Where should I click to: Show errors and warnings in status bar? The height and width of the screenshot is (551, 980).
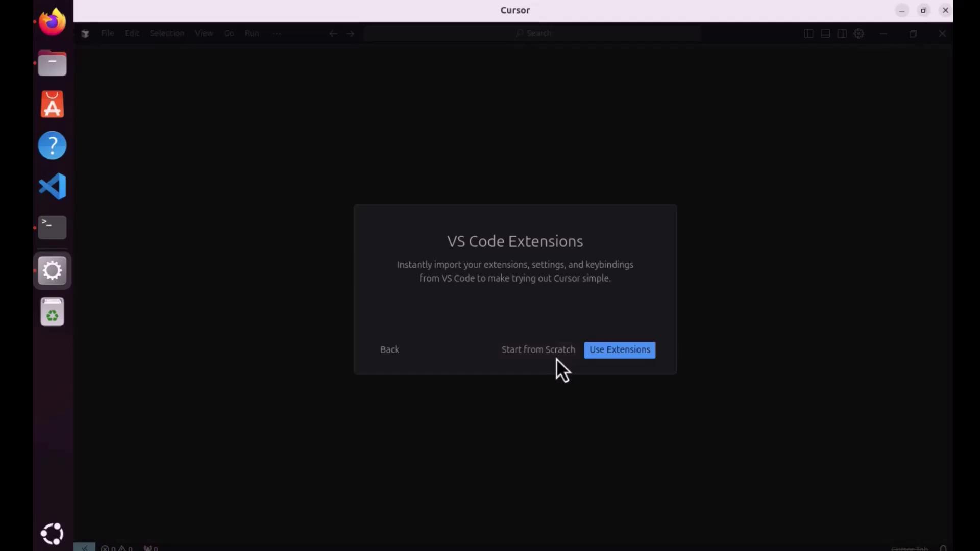coord(117,548)
